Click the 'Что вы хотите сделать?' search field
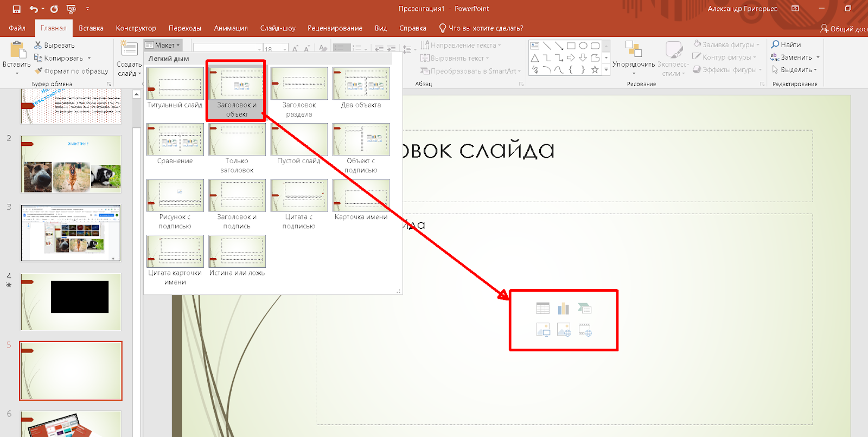Screen dimensions: 868x437 (486, 28)
